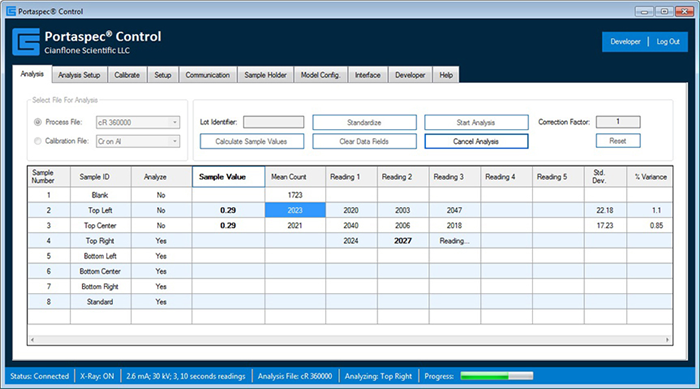Viewport: 700px width, 389px height.
Task: Click the mean count 1723 cell
Action: pos(295,195)
